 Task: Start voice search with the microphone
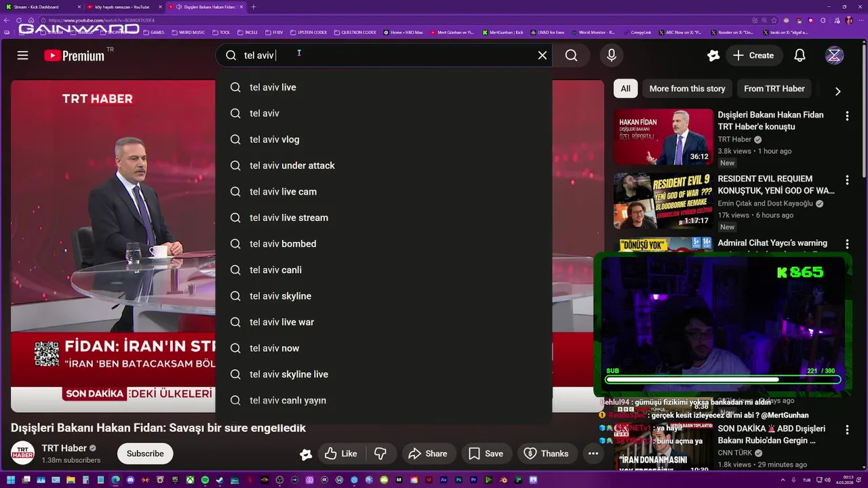pos(612,56)
